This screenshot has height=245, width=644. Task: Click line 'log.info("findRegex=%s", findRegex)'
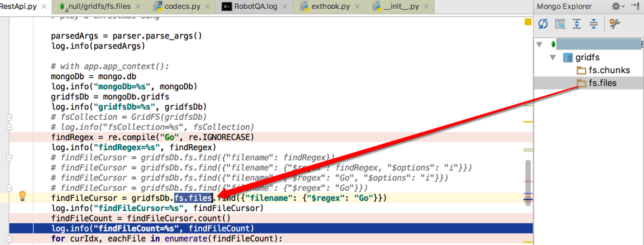pyautogui.click(x=134, y=148)
